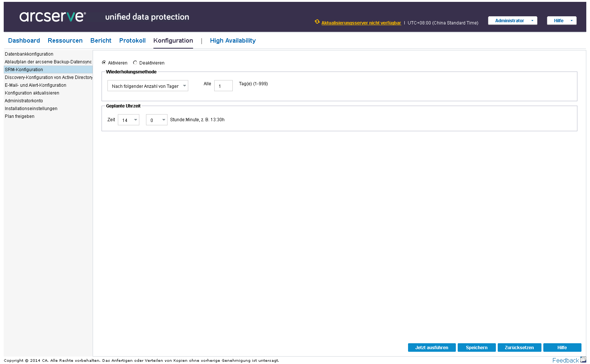
Task: Click the arcserve logo
Action: click(53, 16)
